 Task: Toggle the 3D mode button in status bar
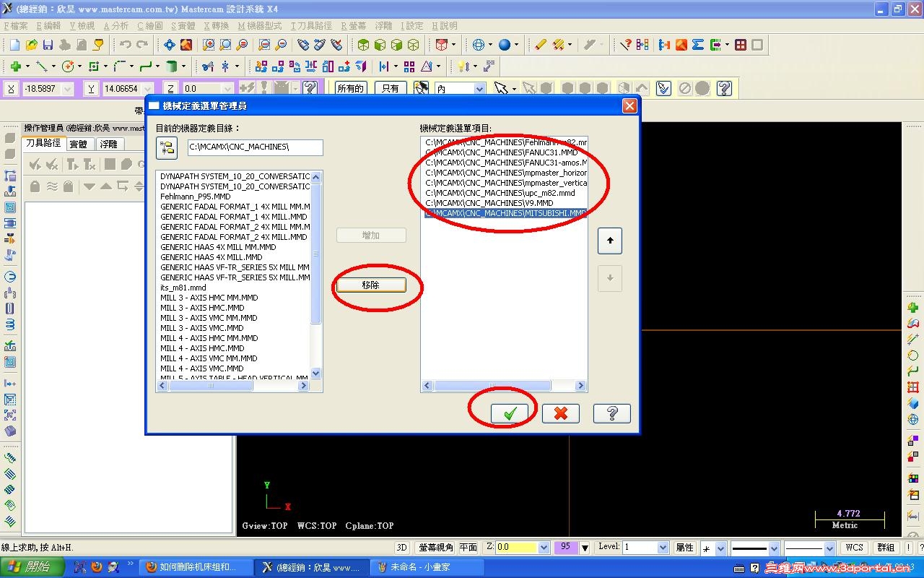click(402, 548)
